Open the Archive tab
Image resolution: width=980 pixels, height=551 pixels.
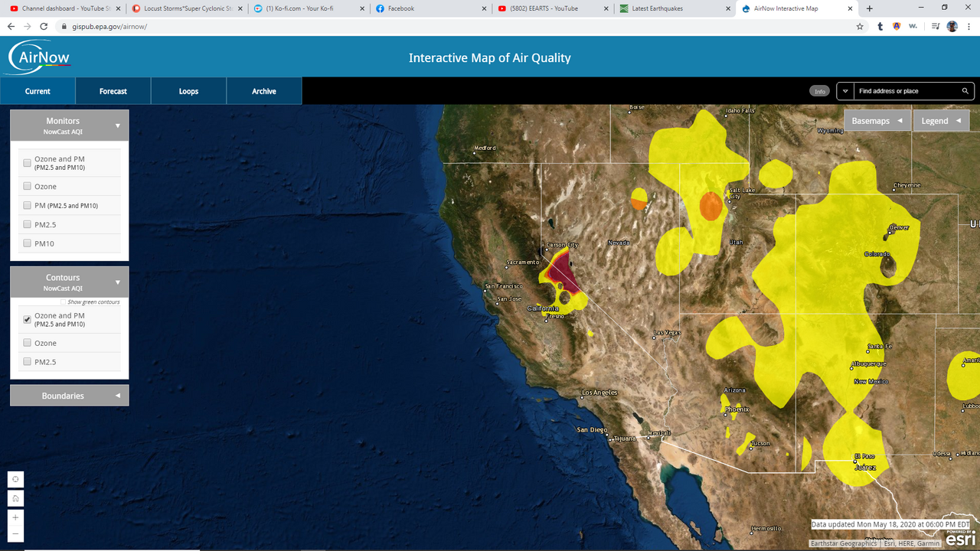point(264,91)
